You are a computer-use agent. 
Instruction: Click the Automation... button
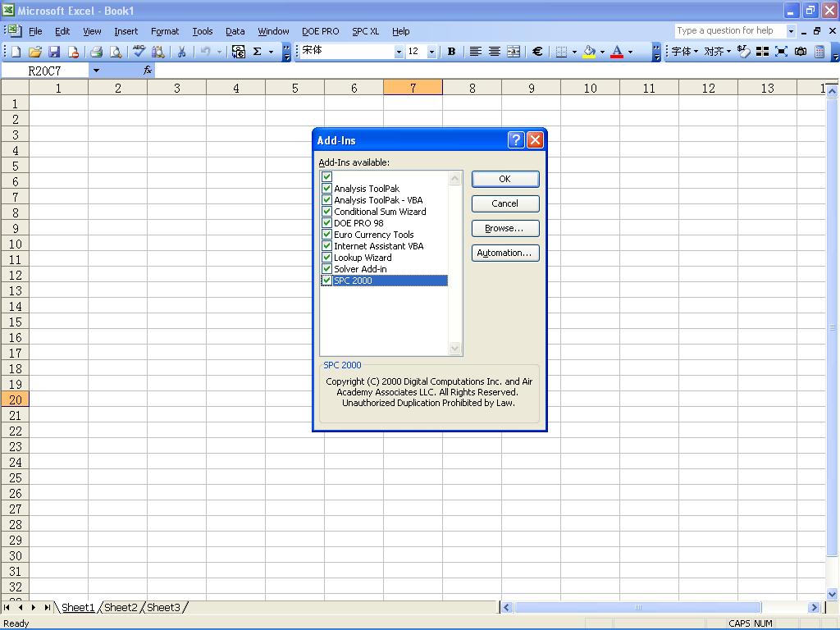[x=504, y=253]
